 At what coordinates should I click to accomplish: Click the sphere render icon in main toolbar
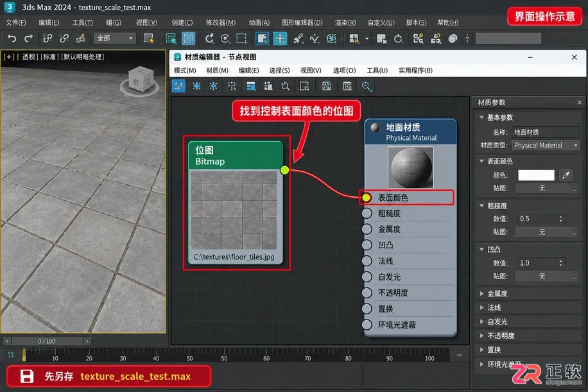453,38
